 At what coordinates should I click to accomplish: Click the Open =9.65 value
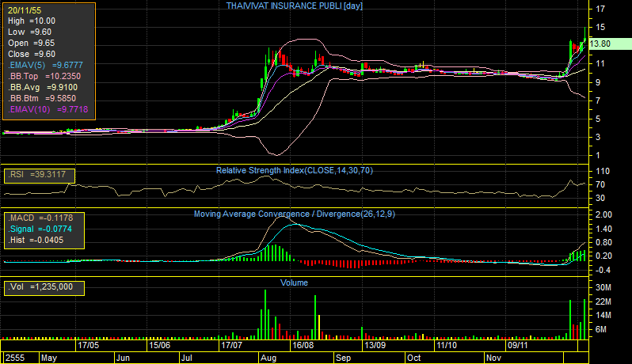click(31, 43)
